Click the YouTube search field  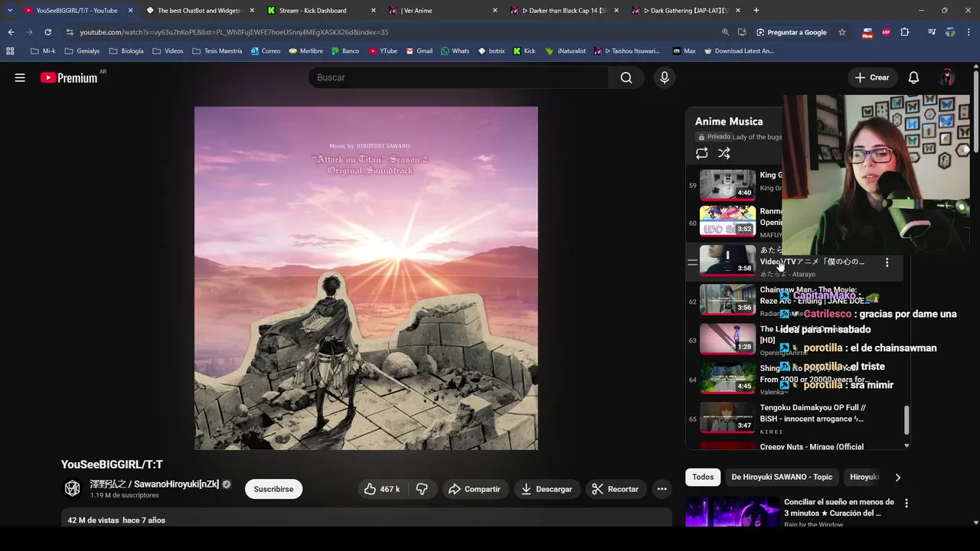[459, 77]
